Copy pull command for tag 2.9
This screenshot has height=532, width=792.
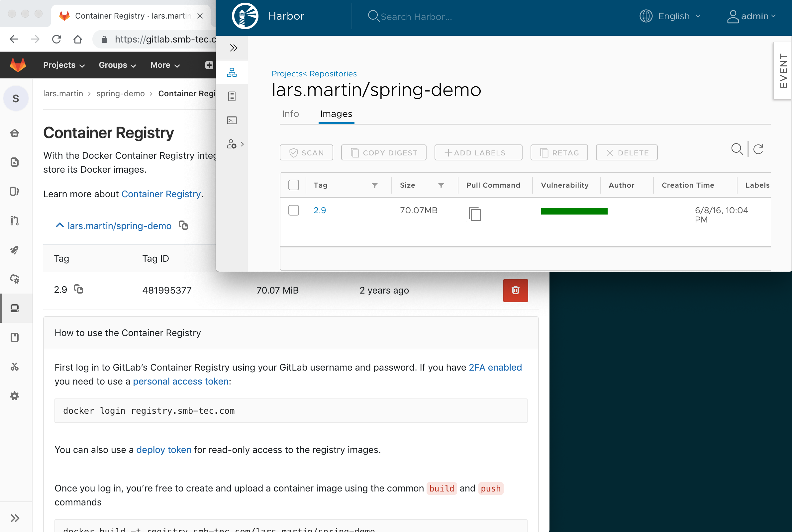tap(475, 214)
